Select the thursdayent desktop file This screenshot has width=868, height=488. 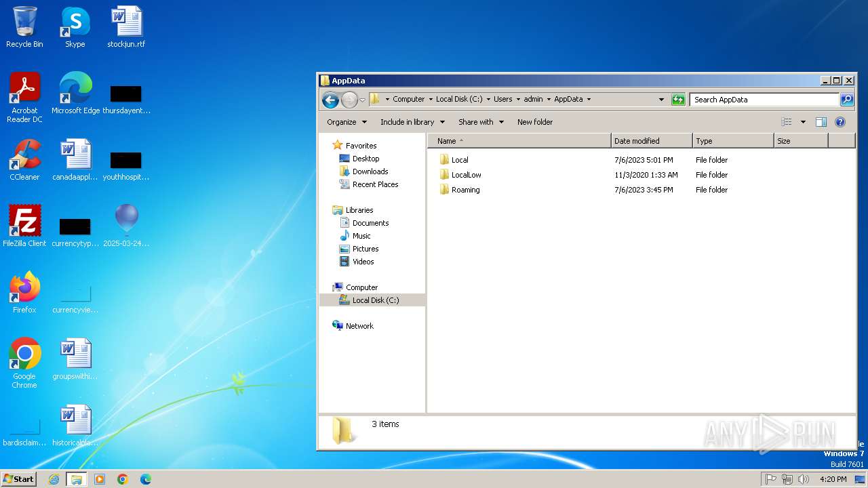(x=126, y=99)
